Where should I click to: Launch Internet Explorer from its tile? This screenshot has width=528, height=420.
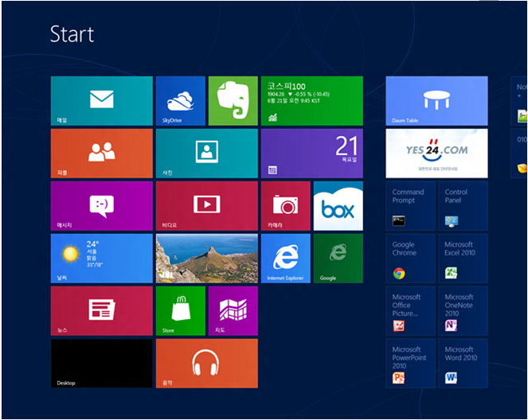[285, 258]
